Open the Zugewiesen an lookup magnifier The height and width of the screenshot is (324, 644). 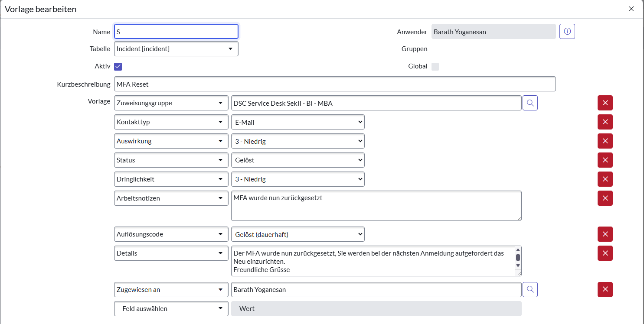pos(530,289)
